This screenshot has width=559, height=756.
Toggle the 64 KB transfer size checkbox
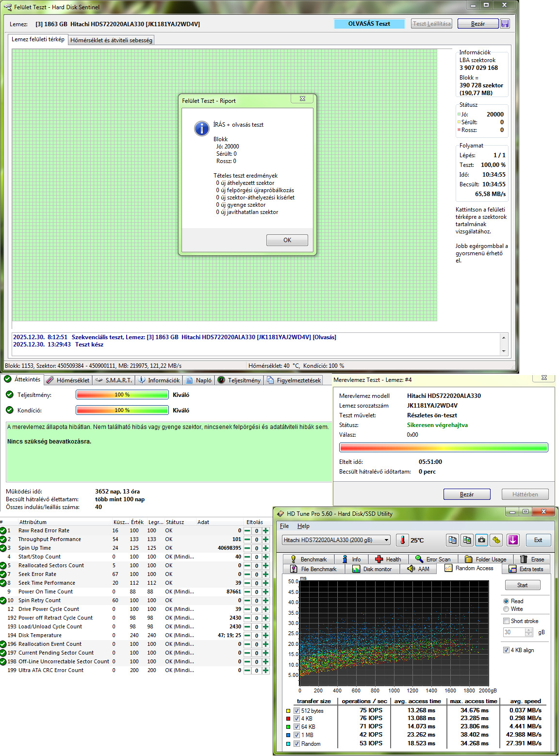(x=296, y=727)
